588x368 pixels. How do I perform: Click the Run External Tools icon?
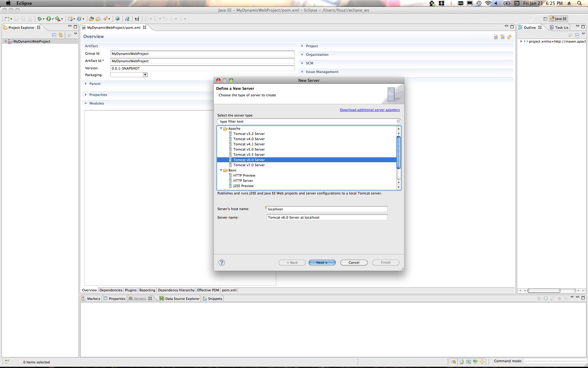point(58,19)
